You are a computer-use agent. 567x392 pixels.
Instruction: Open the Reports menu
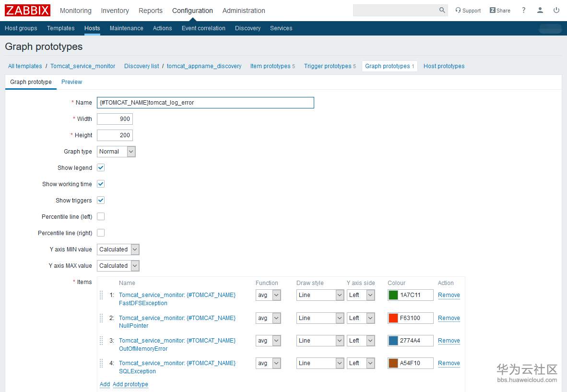pos(151,11)
